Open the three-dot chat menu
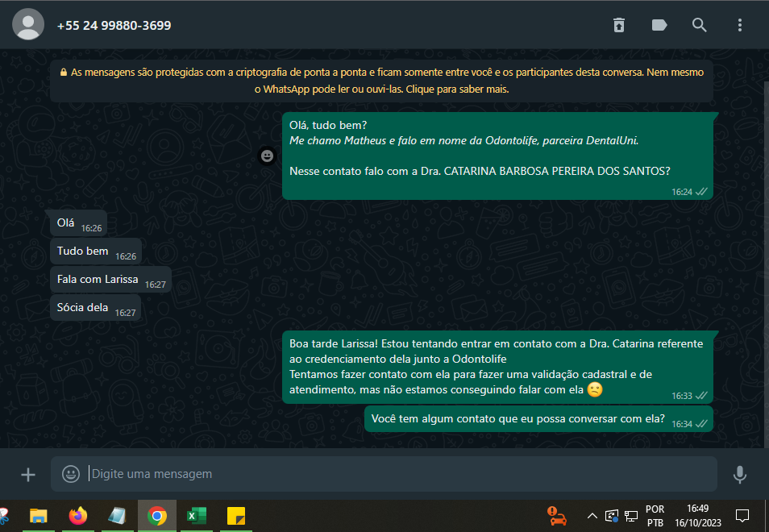This screenshot has height=532, width=769. pos(739,25)
